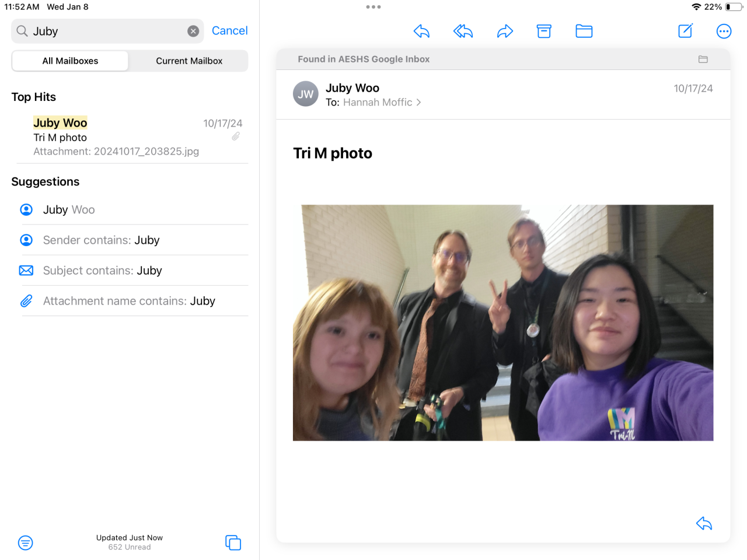Tap the battery indicator in status bar

coord(733,7)
